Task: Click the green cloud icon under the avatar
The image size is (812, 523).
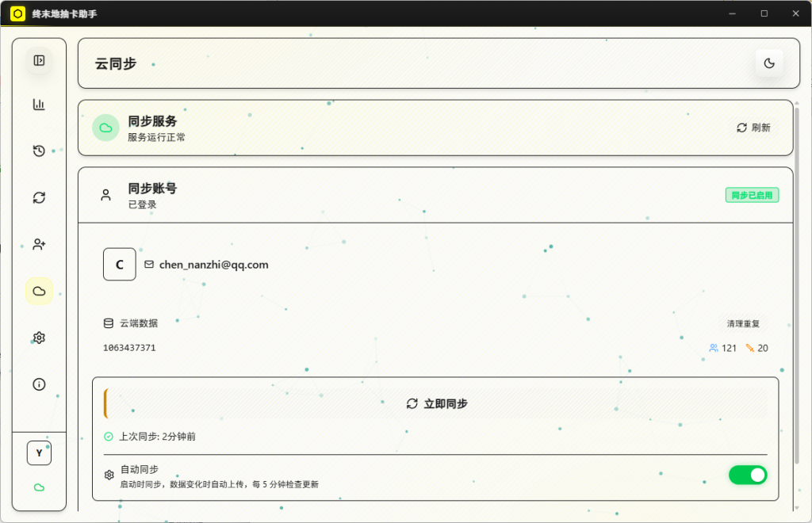Action: click(x=38, y=487)
